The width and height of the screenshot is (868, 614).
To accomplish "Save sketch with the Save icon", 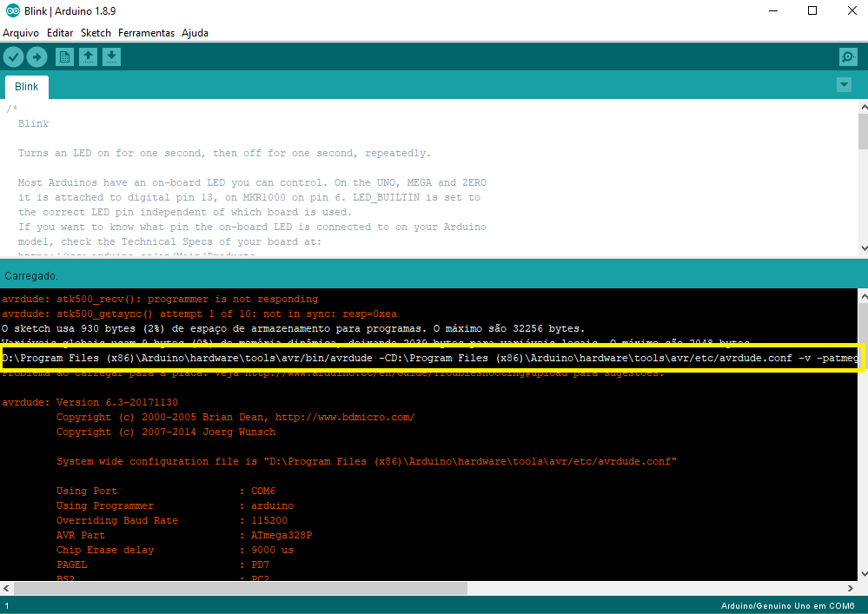I will (111, 57).
